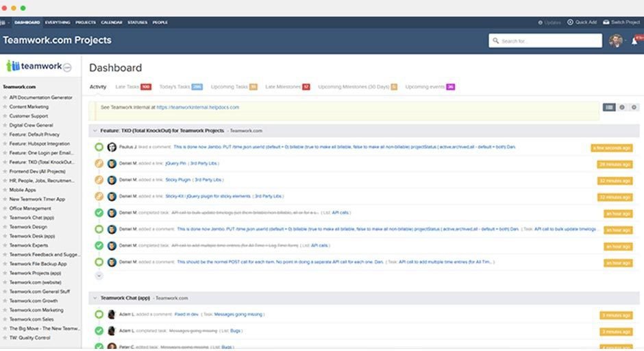Click green check on add multiple time entries task
644x351 pixels.
pos(99,245)
